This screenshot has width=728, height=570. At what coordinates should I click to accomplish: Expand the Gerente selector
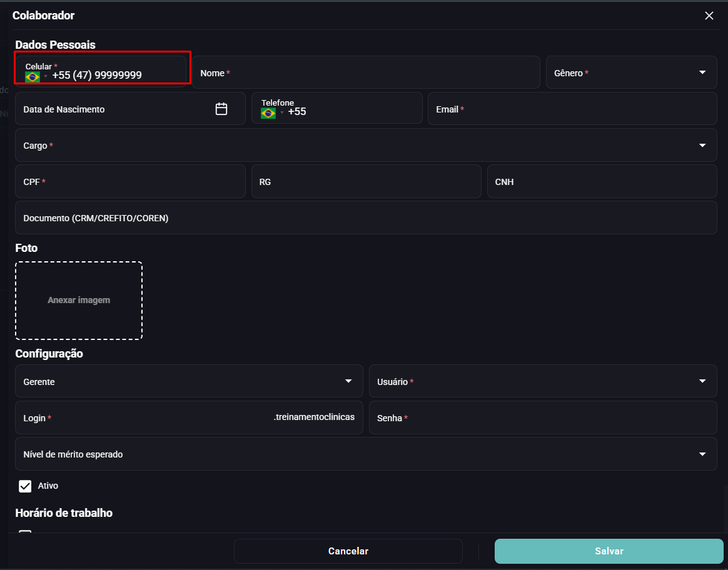[189, 381]
